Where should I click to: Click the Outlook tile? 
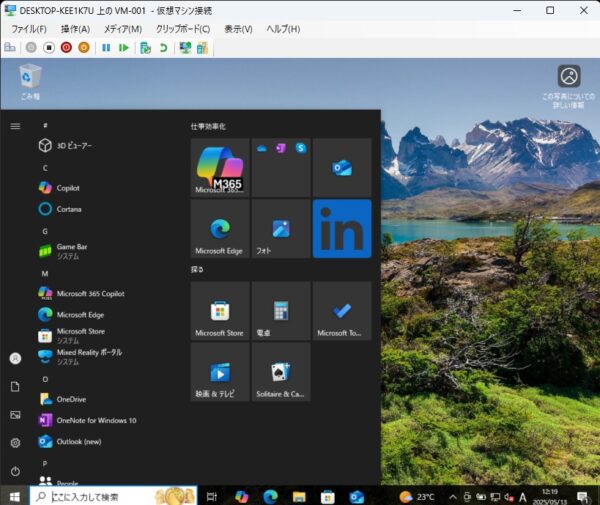(342, 168)
